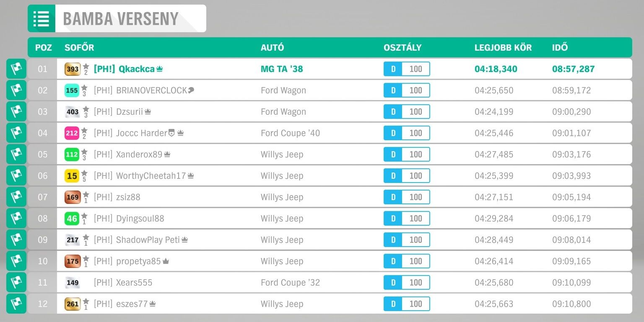Click the bronze 169 level badge
The width and height of the screenshot is (644, 322).
pyautogui.click(x=73, y=197)
